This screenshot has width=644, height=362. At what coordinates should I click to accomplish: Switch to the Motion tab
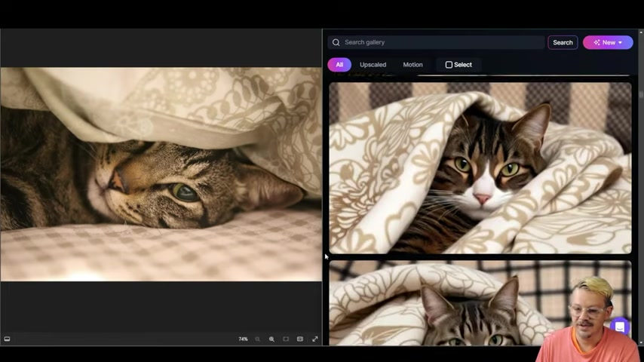coord(412,65)
